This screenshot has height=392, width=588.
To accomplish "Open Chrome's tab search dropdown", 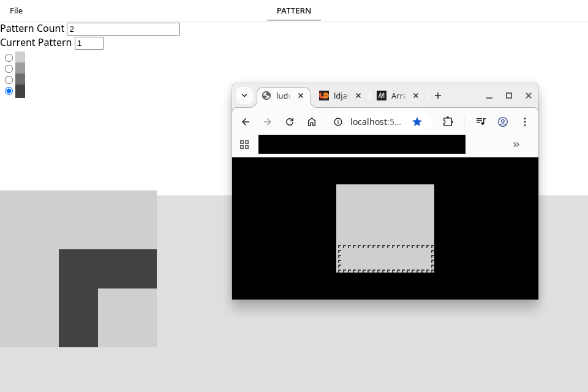I will (244, 96).
